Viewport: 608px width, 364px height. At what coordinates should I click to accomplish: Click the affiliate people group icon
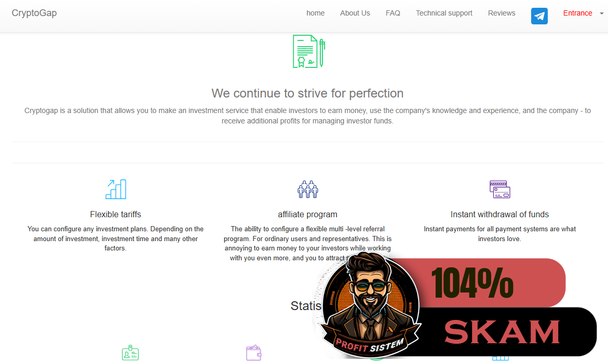(x=308, y=189)
